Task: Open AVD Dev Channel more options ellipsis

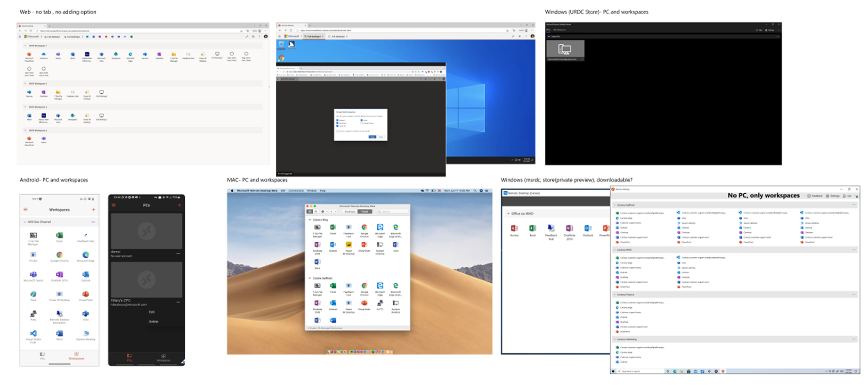Action: click(93, 222)
